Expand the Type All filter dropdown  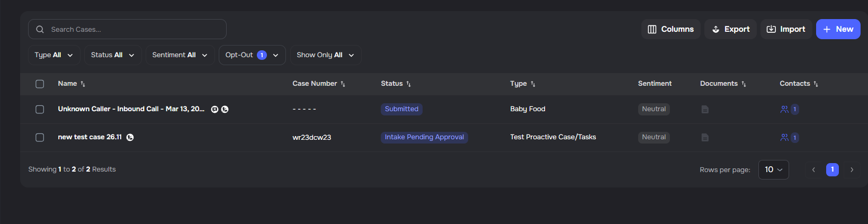(54, 55)
